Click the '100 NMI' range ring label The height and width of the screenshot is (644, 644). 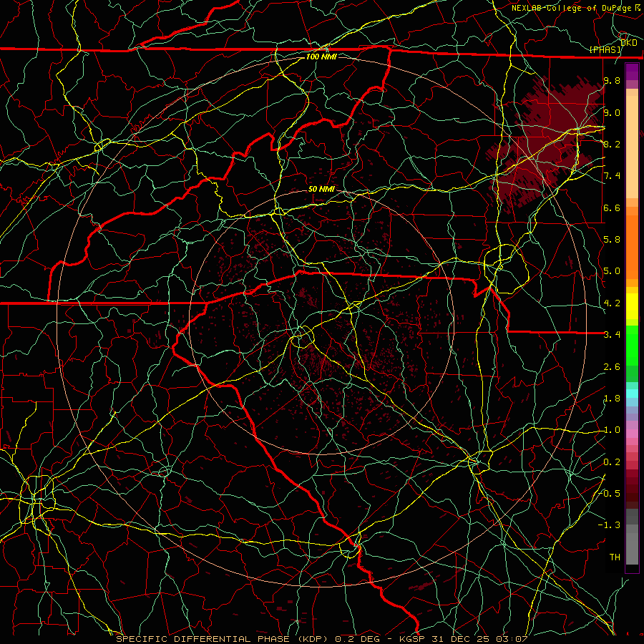pos(321,57)
